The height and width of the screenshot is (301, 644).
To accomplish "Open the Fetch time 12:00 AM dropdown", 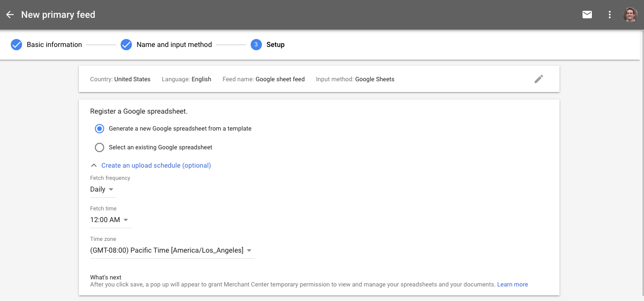I will pyautogui.click(x=110, y=220).
